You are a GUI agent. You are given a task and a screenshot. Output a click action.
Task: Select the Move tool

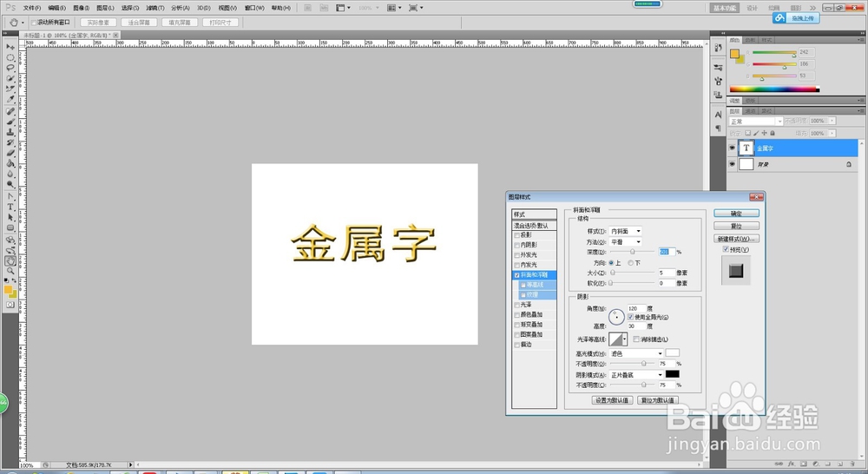[x=10, y=47]
